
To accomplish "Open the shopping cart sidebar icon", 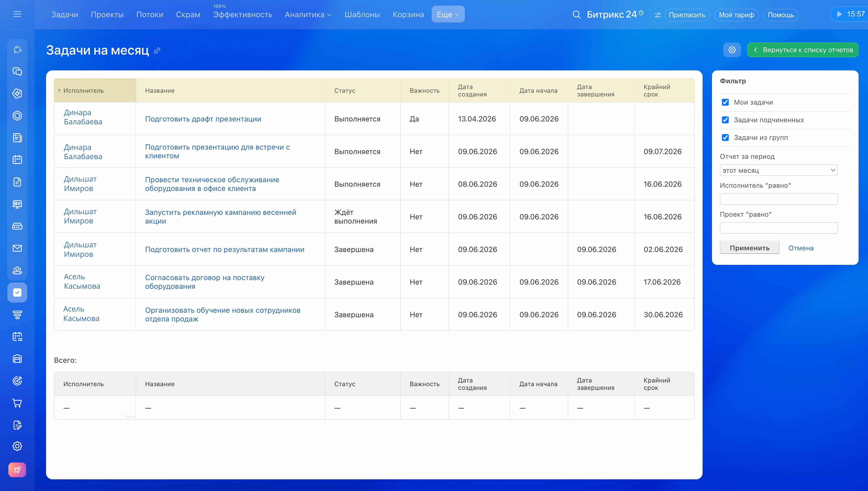I will 17,403.
